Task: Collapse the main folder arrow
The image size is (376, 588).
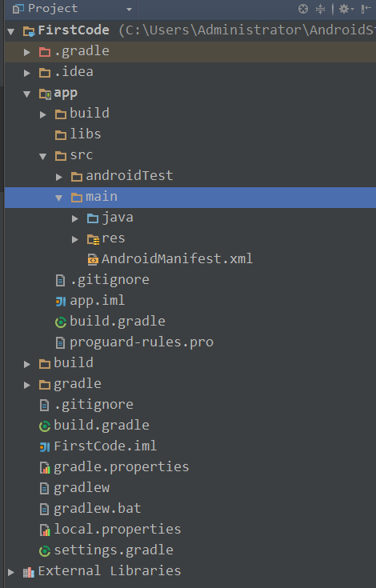Action: point(59,198)
